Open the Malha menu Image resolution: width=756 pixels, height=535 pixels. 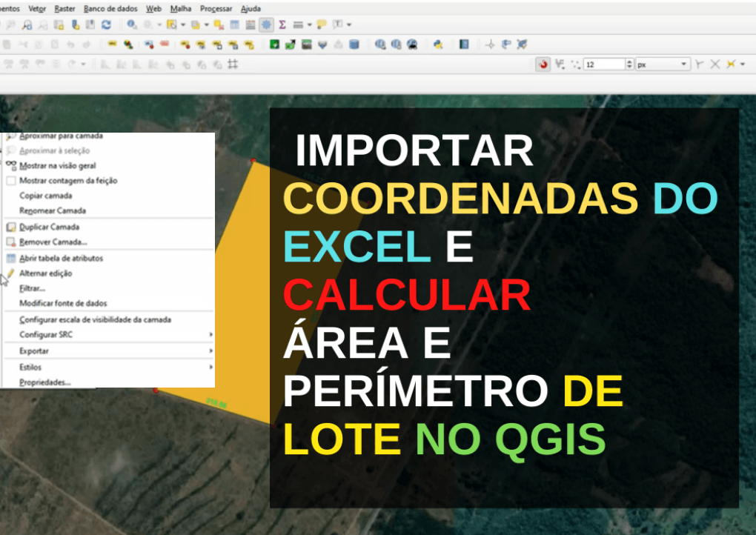pyautogui.click(x=181, y=9)
